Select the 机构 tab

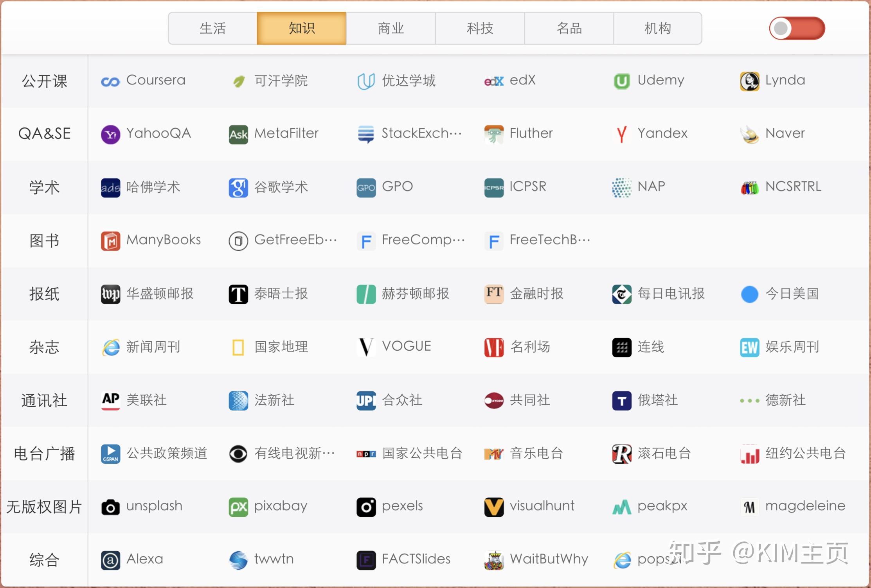pos(657,28)
